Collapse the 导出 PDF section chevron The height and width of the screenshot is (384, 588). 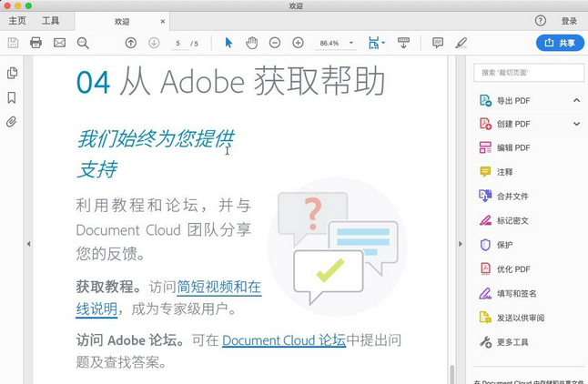577,100
